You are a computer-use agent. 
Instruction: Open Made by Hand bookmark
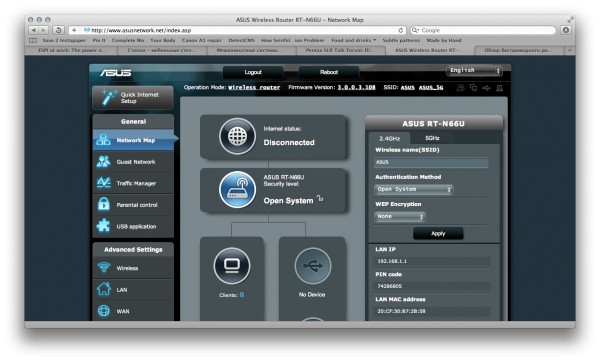(x=444, y=40)
